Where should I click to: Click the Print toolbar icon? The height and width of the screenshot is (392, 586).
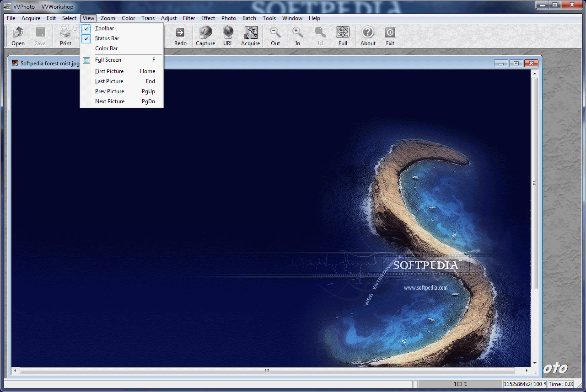click(65, 36)
